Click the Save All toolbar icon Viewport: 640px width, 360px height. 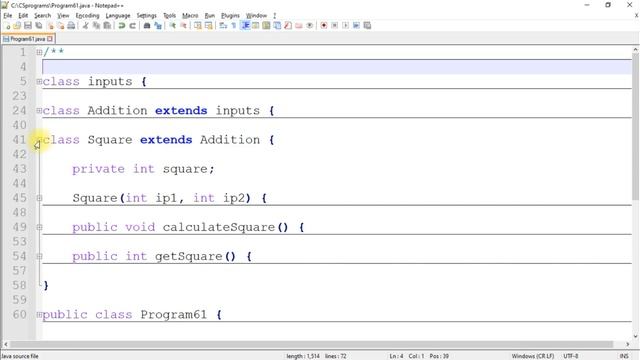(x=39, y=25)
